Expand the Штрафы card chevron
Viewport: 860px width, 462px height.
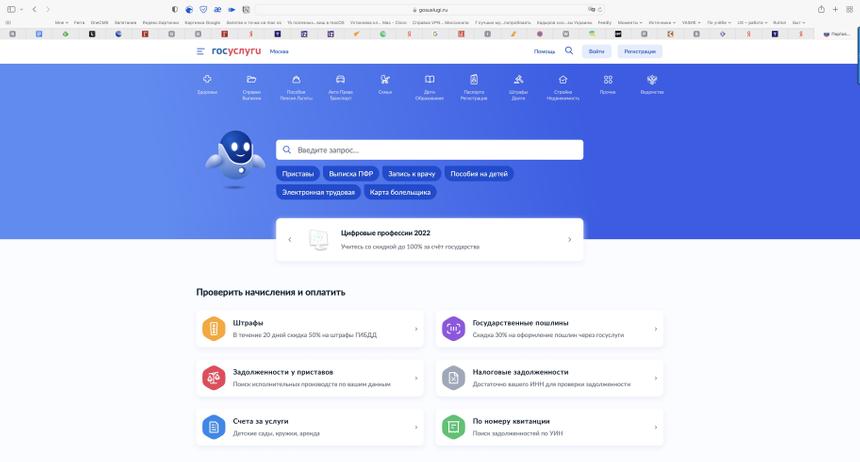416,329
